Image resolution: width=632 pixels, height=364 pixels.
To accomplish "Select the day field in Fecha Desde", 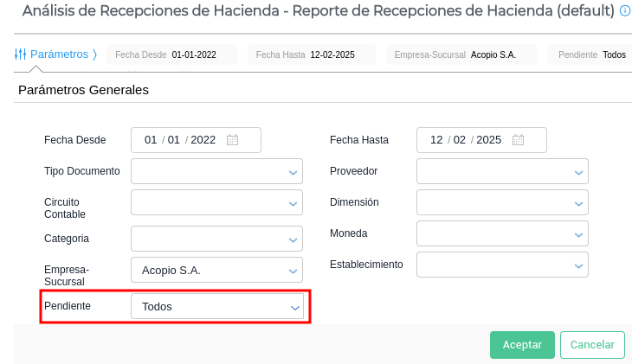I will pos(151,140).
